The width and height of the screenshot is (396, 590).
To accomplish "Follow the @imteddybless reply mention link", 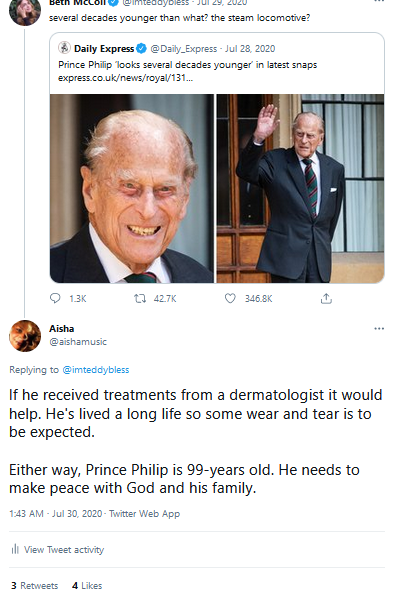I will [x=96, y=370].
